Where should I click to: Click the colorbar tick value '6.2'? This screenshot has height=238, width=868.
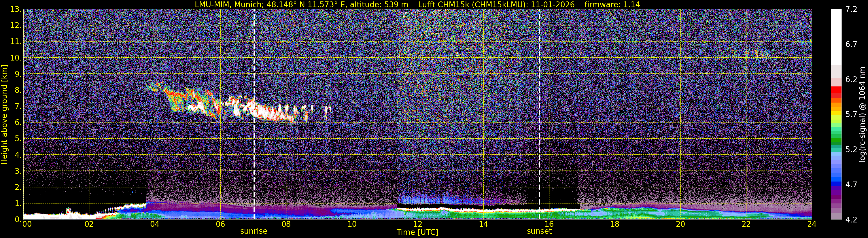point(851,80)
